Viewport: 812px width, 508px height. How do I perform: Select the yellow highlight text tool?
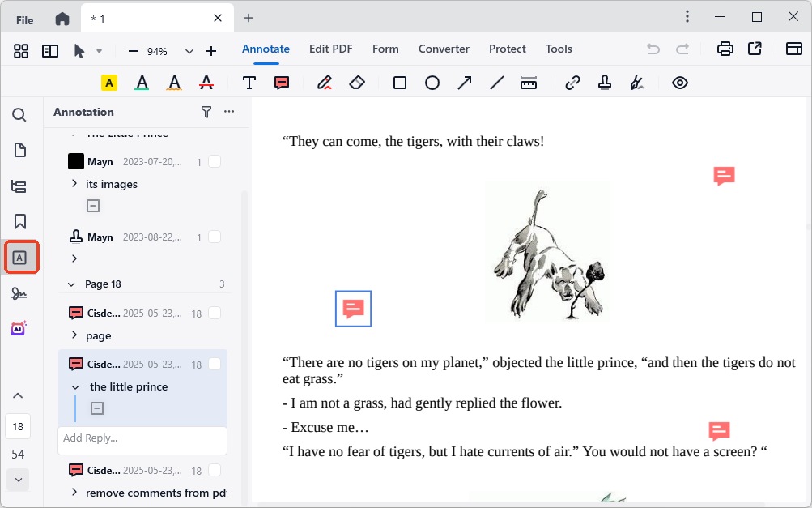coord(109,83)
